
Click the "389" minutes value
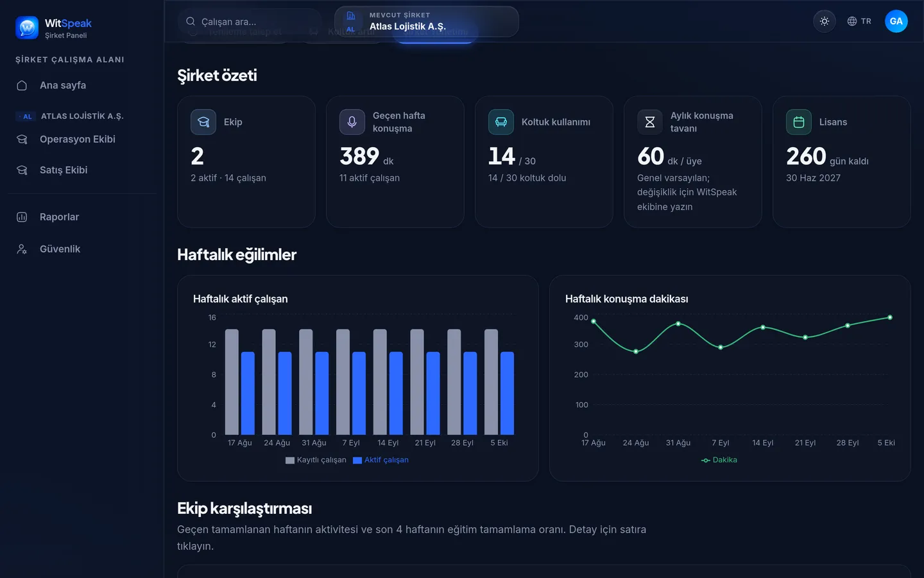tap(359, 156)
